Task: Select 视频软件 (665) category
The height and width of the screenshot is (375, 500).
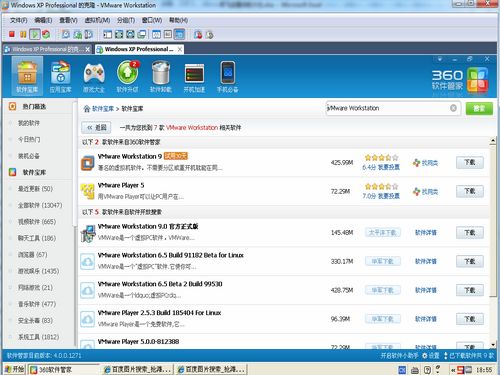Action: (x=37, y=222)
